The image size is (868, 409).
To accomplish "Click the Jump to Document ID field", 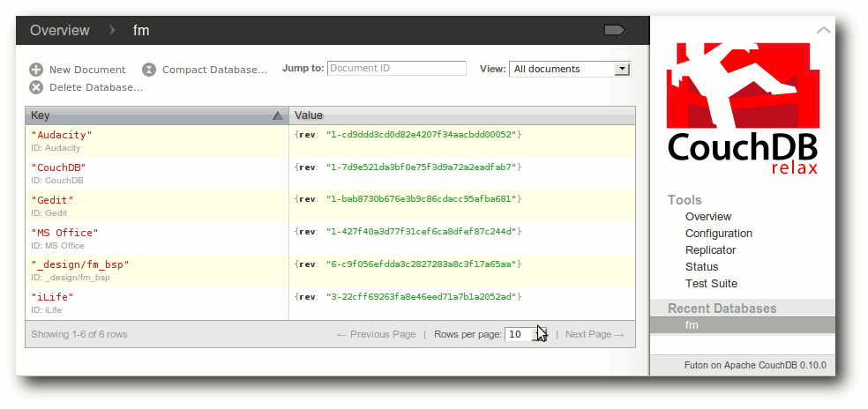I will pos(396,69).
